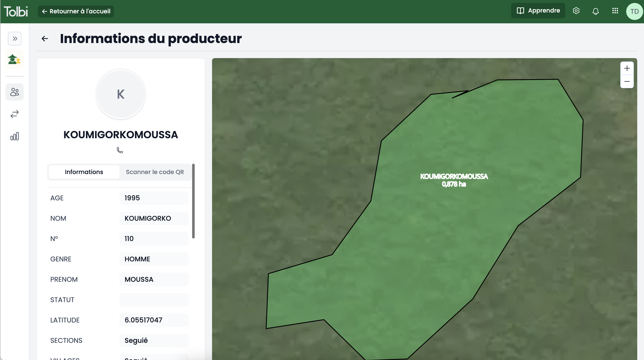
Task: Click the GENRE label
Action: pos(61,259)
